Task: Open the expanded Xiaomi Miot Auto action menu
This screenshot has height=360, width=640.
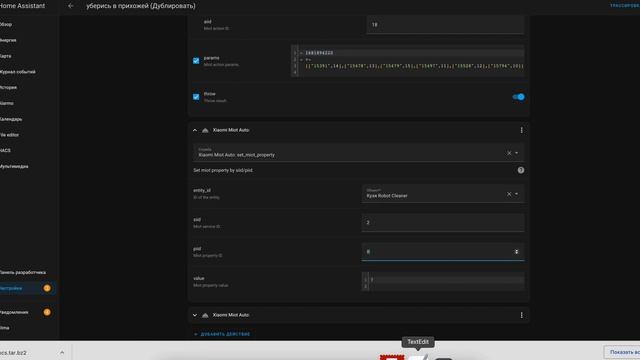Action: click(x=521, y=130)
